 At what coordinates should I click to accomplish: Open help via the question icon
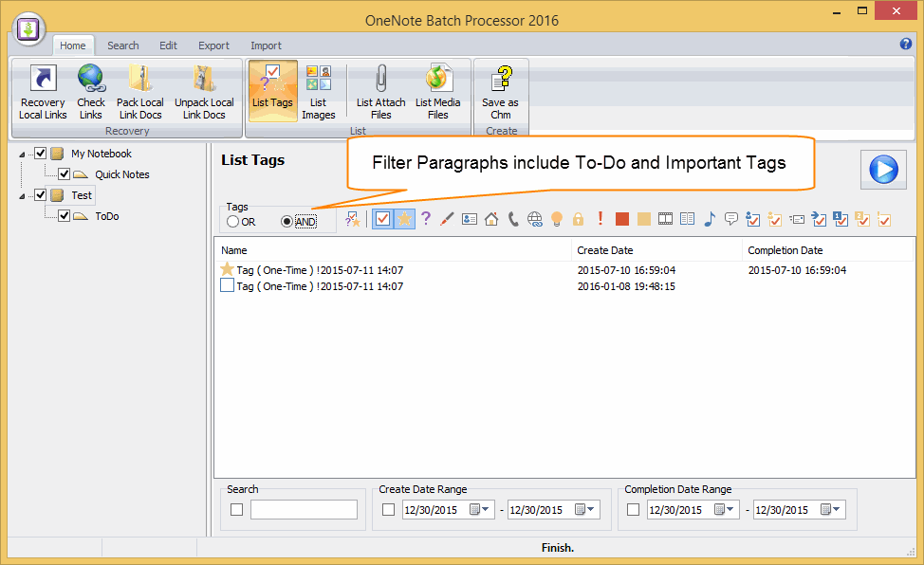(906, 44)
